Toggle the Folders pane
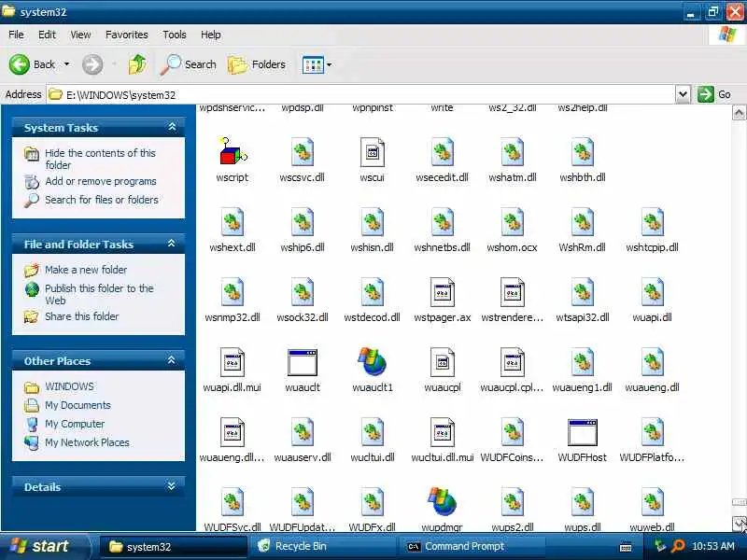The height and width of the screenshot is (560, 747). (258, 64)
